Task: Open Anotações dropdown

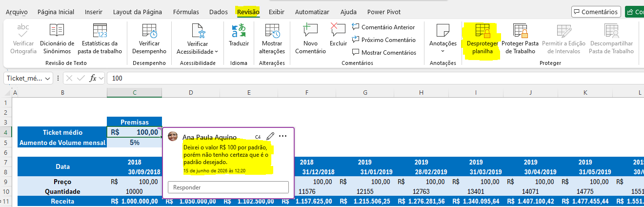Action: [x=443, y=39]
